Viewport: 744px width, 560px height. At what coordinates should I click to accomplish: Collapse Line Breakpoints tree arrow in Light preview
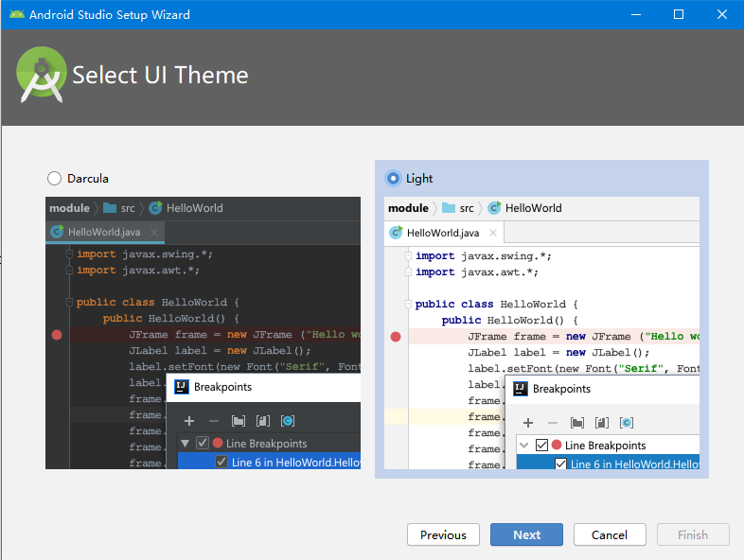coord(524,445)
